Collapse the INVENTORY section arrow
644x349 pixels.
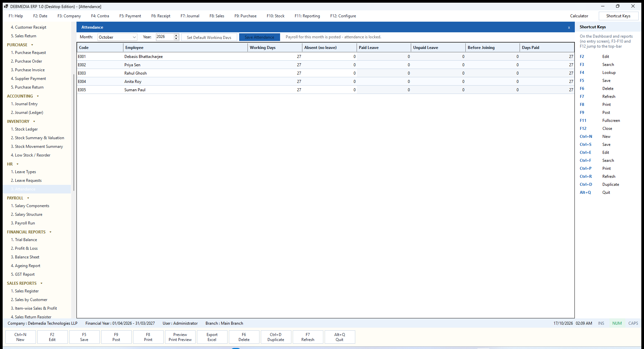coord(34,122)
